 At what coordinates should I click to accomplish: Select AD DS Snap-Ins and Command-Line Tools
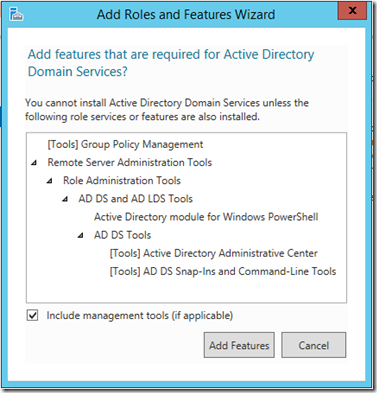pyautogui.click(x=223, y=271)
